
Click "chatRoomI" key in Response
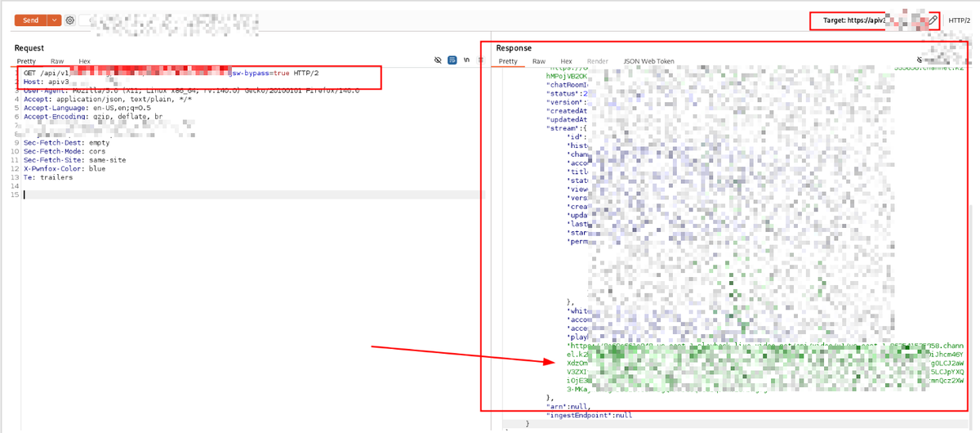pyautogui.click(x=567, y=84)
